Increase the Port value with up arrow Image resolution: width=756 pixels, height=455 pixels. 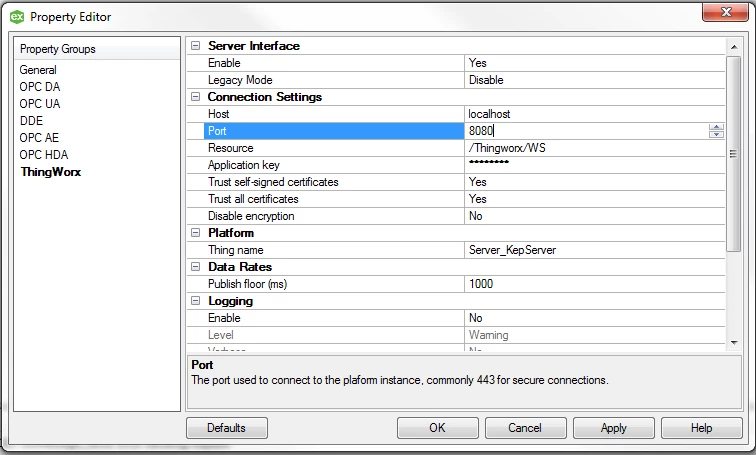[716, 127]
